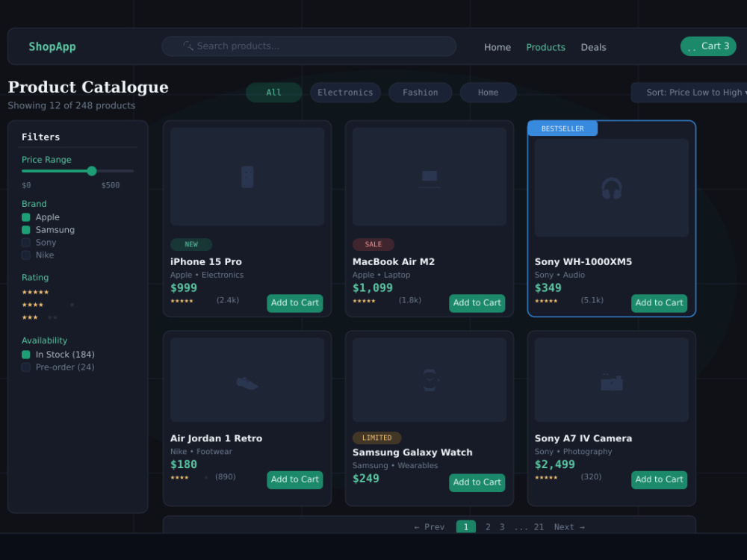This screenshot has height=560, width=747.
Task: Open the iPhone 15 Pro product title
Action: tap(206, 261)
